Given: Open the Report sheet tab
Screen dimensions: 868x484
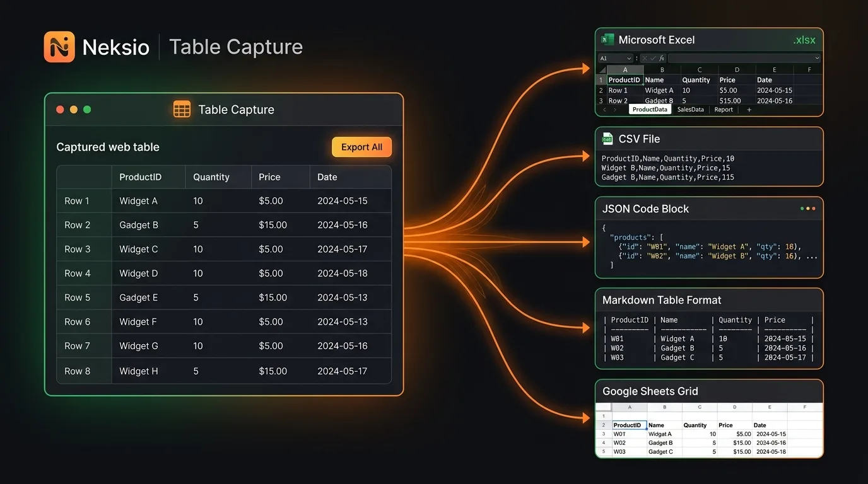Looking at the screenshot, I should click(x=724, y=110).
